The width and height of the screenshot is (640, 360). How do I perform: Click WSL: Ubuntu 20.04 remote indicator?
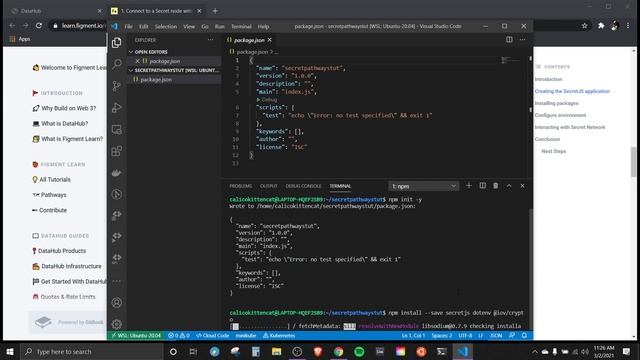[136, 336]
